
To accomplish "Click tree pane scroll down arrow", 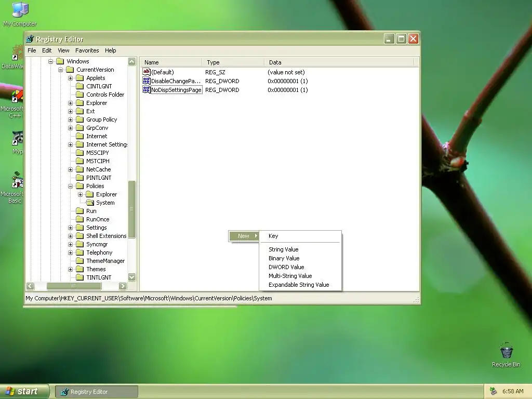I will pos(131,277).
